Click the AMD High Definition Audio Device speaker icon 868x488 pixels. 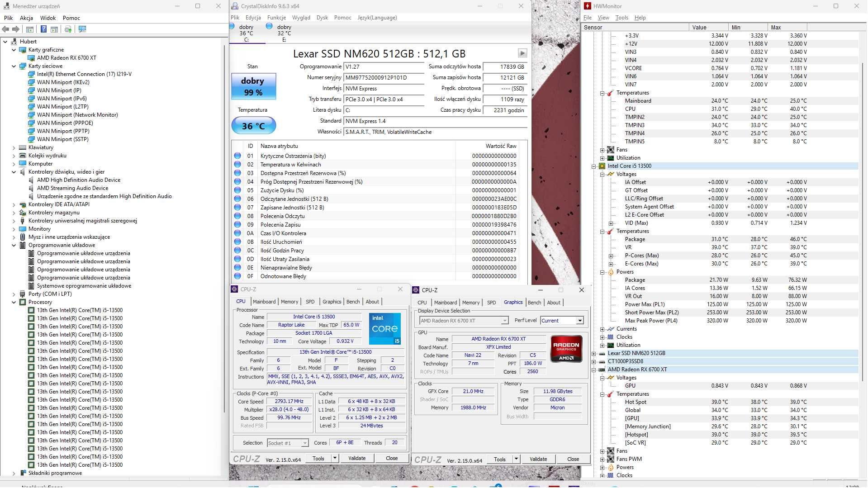coord(31,180)
